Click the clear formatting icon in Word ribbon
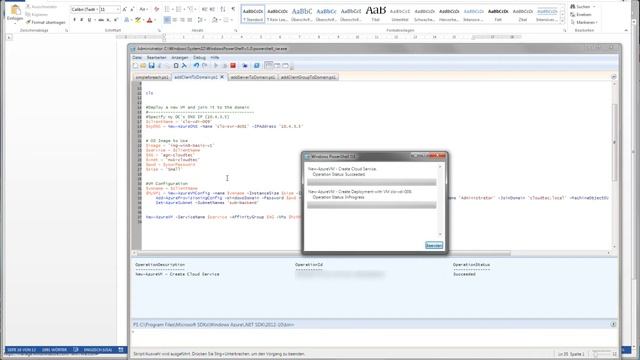 pyautogui.click(x=156, y=9)
